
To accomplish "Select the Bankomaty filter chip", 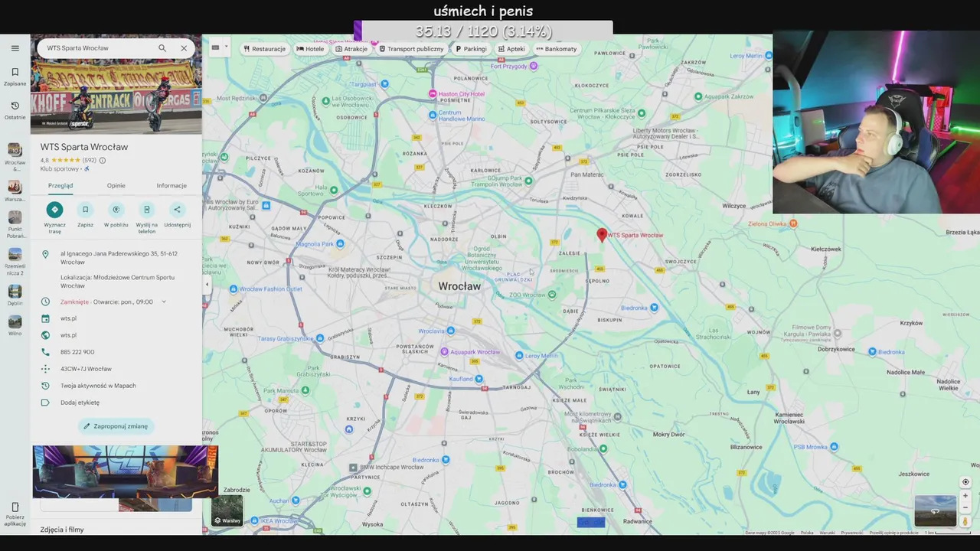I will (556, 49).
